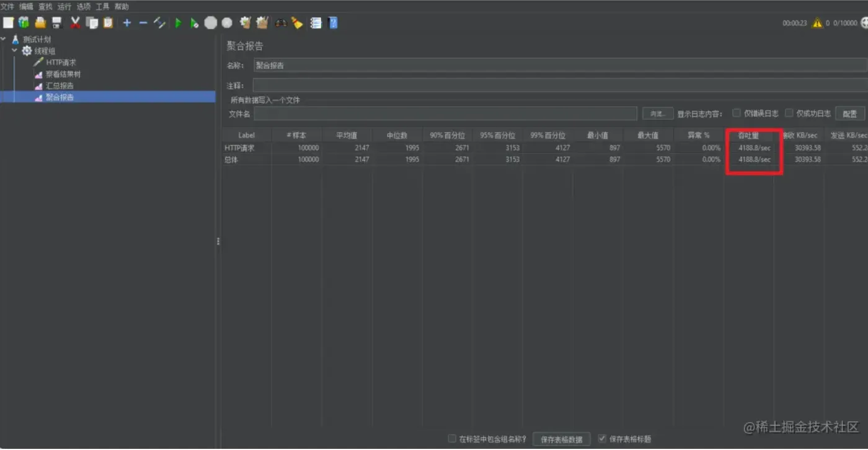Screen dimensions: 868x450
Task: Click the 99% 百分位 column header
Action: coord(547,135)
